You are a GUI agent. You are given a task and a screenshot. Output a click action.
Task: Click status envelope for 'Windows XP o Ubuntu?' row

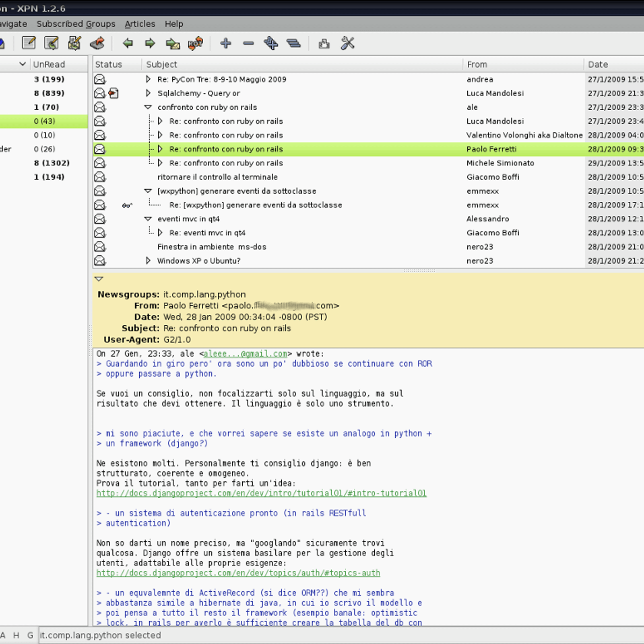100,261
